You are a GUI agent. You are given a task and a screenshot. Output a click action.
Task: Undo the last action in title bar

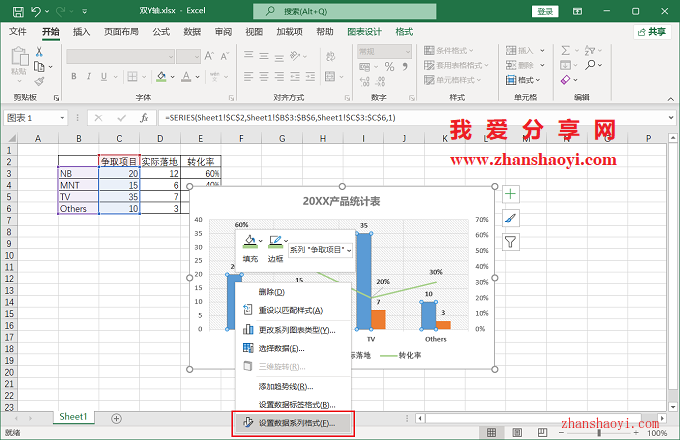point(36,11)
